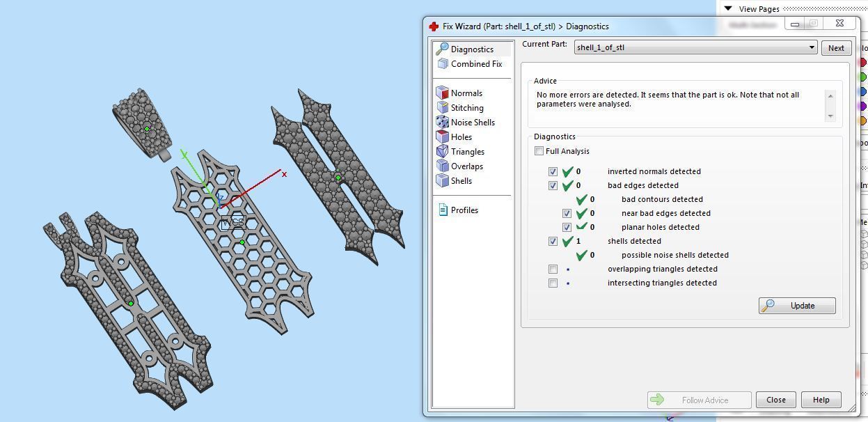Viewport: 868px width, 422px height.
Task: Enable overlapping triangles detection
Action: [553, 269]
